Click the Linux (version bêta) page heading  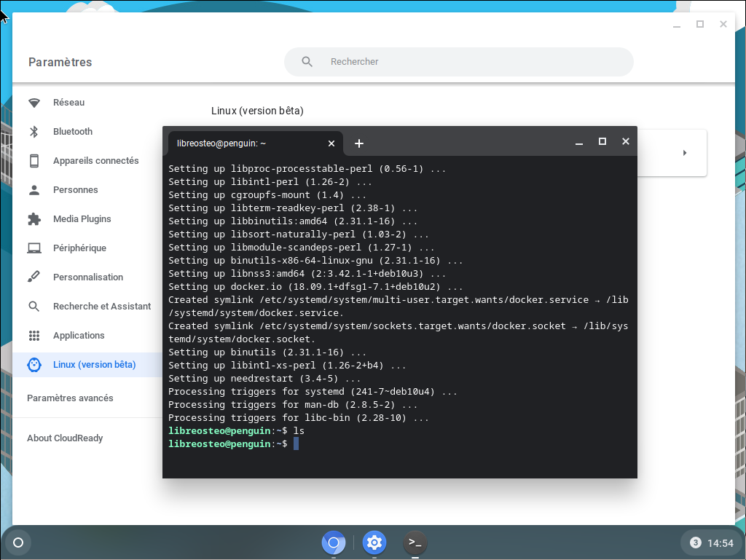tap(257, 111)
